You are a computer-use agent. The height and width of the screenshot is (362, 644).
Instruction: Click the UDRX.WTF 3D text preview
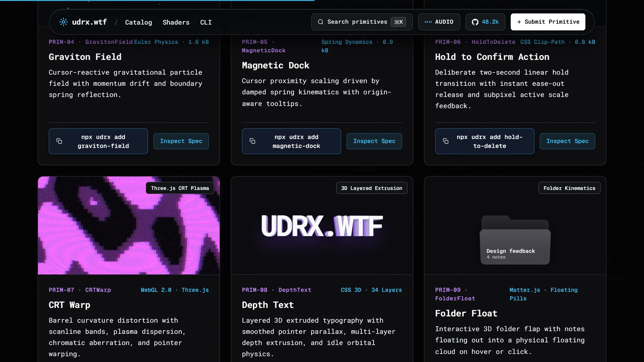click(322, 226)
